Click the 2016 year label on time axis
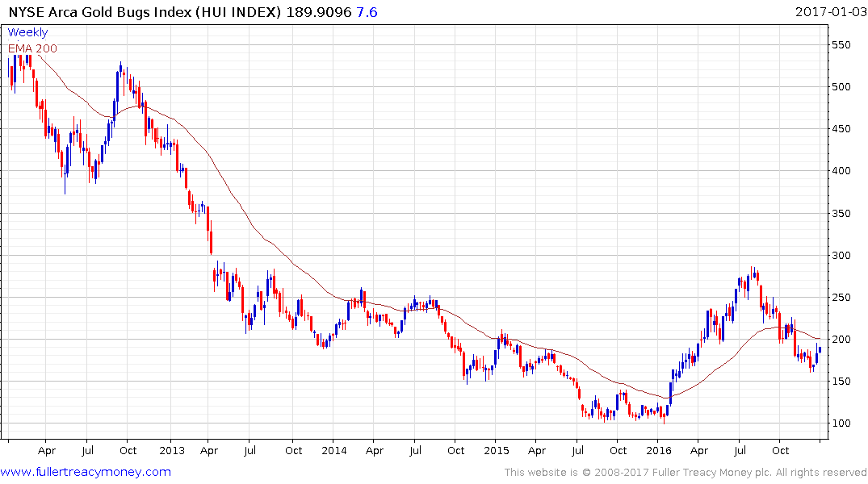This screenshot has width=868, height=484. [658, 451]
